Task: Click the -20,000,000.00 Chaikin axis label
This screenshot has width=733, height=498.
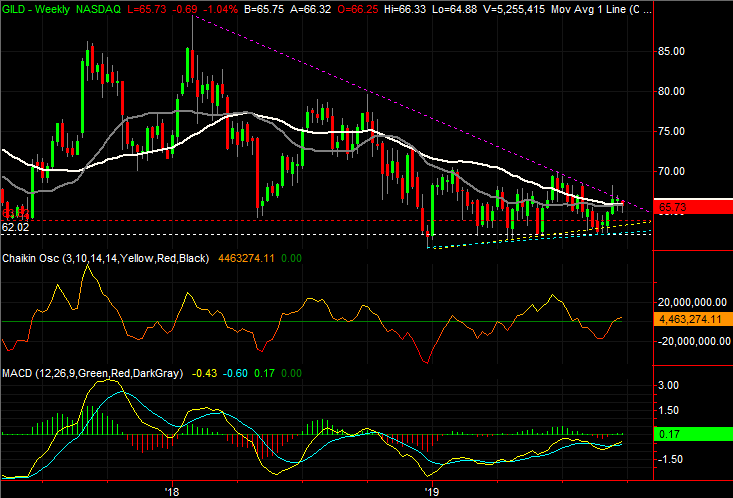Action: [x=694, y=341]
